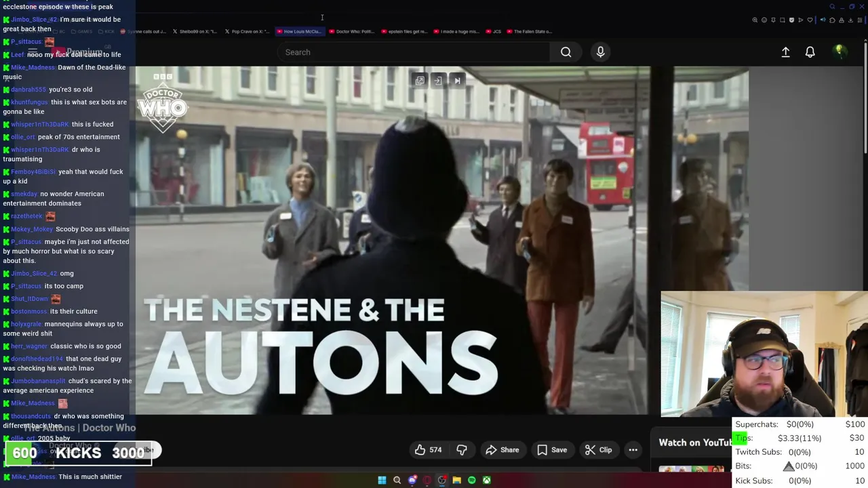
Task: Open Xbox app from the taskbar
Action: pyautogui.click(x=486, y=480)
